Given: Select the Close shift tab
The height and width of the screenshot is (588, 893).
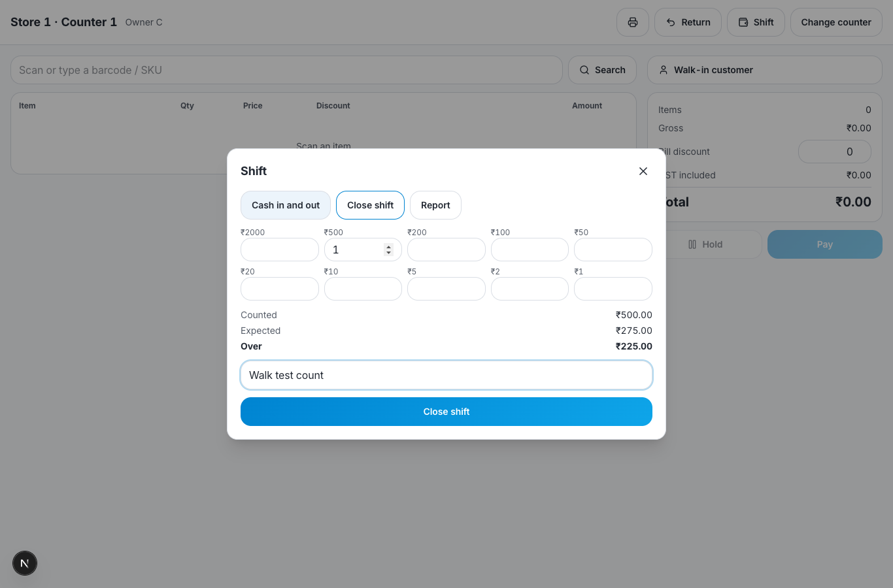Looking at the screenshot, I should (370, 205).
